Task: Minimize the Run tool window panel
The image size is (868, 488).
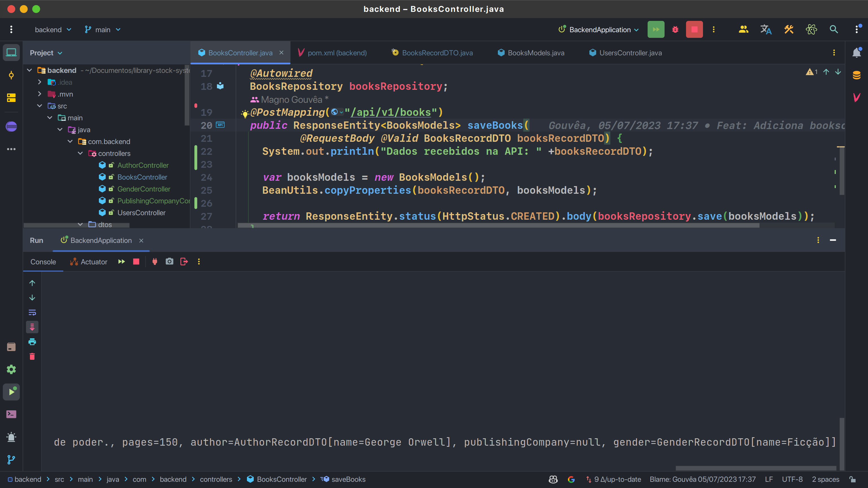Action: pyautogui.click(x=833, y=240)
